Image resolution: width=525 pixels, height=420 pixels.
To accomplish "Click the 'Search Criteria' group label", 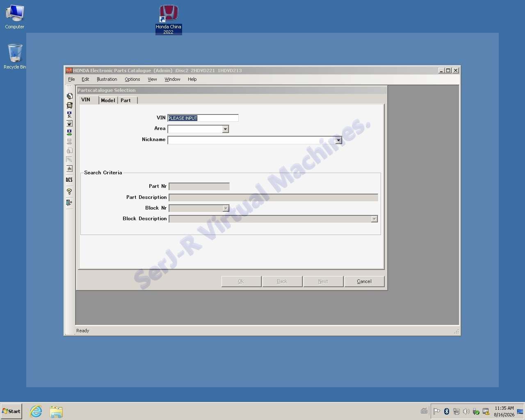I will (x=103, y=173).
